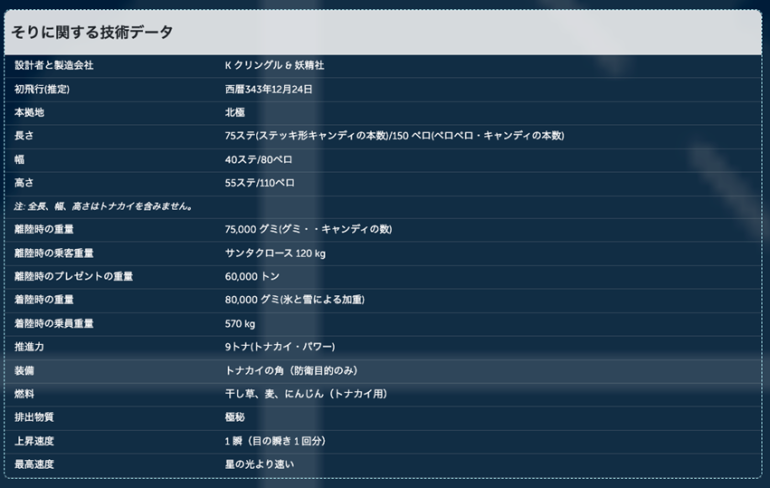
Task: Click the サンタクロース 120 kg value
Action: tap(275, 253)
